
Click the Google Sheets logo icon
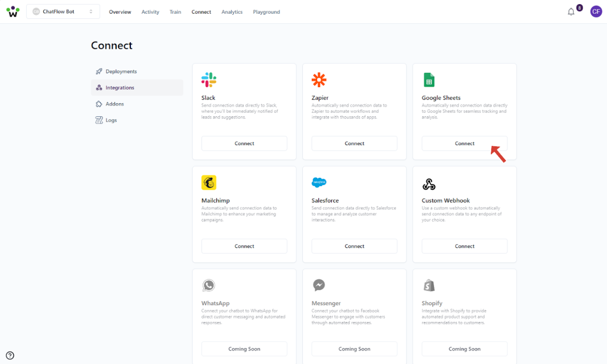coord(429,80)
